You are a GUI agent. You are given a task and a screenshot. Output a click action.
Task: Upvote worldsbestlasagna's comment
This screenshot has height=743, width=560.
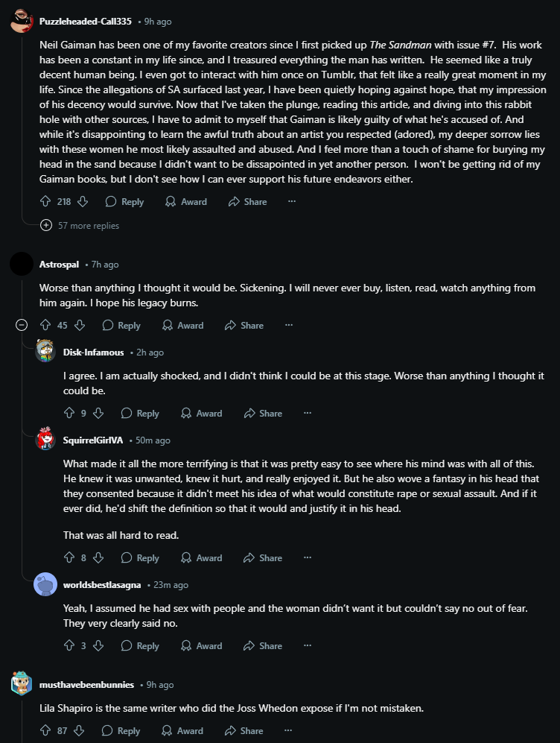click(69, 646)
